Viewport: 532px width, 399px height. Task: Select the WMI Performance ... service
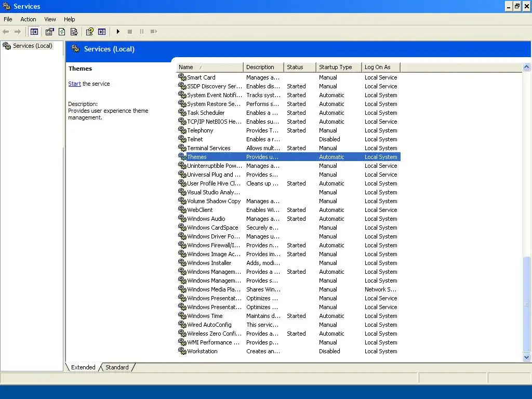click(x=289, y=342)
